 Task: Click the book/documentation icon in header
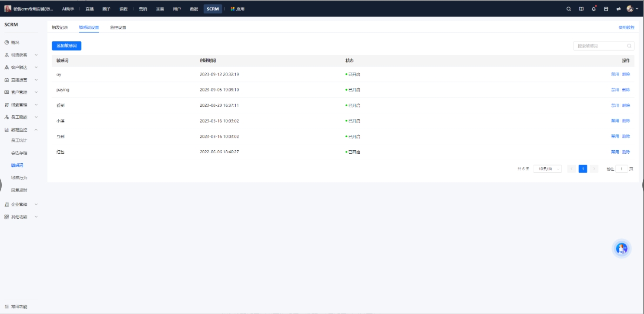click(581, 9)
